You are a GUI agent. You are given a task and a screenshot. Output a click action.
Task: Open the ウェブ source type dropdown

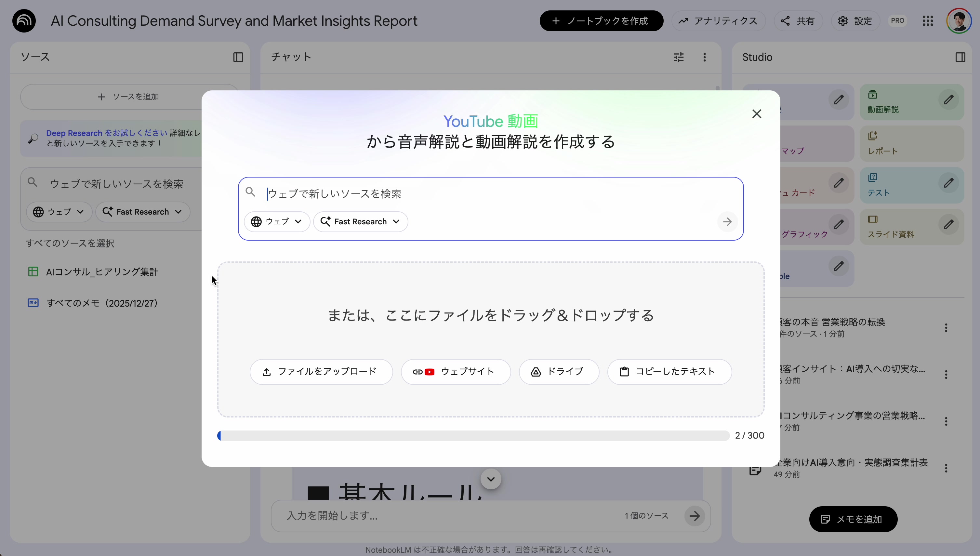(276, 221)
